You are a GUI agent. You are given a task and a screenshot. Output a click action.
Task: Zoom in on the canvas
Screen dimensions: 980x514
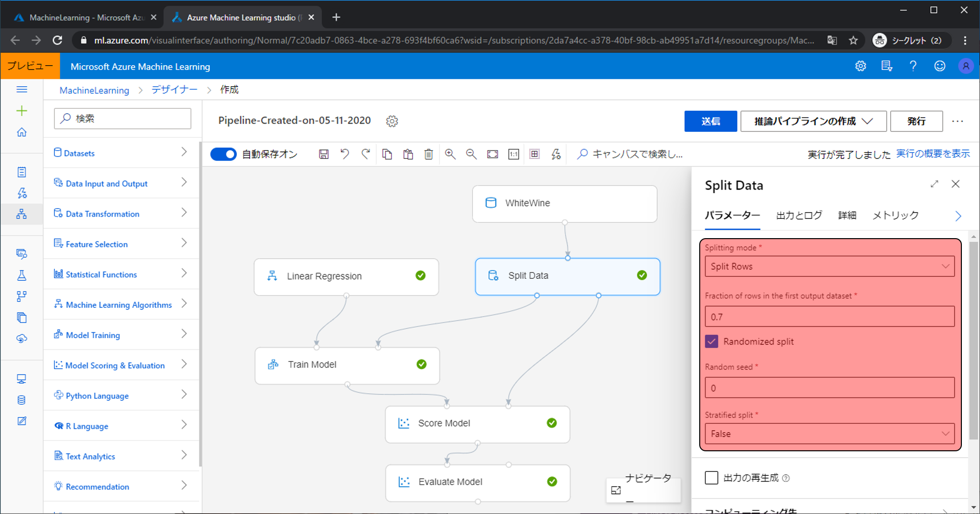click(450, 154)
